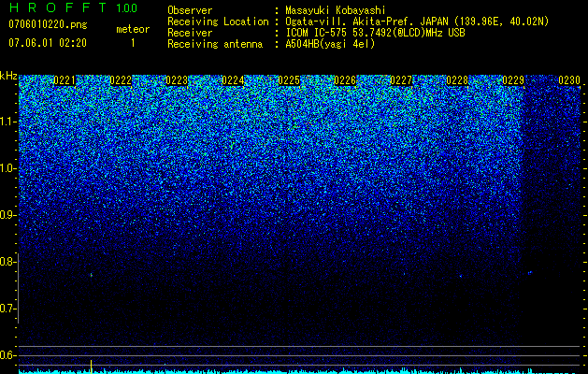Click the 0228 time marker
Viewport: 588px width, 374px height.
(457, 80)
